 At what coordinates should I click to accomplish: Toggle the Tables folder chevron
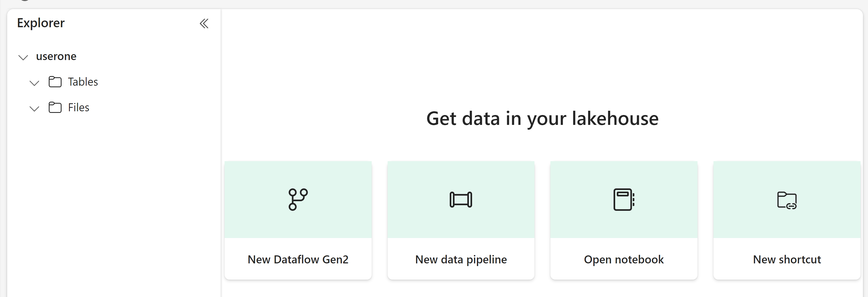tap(34, 83)
